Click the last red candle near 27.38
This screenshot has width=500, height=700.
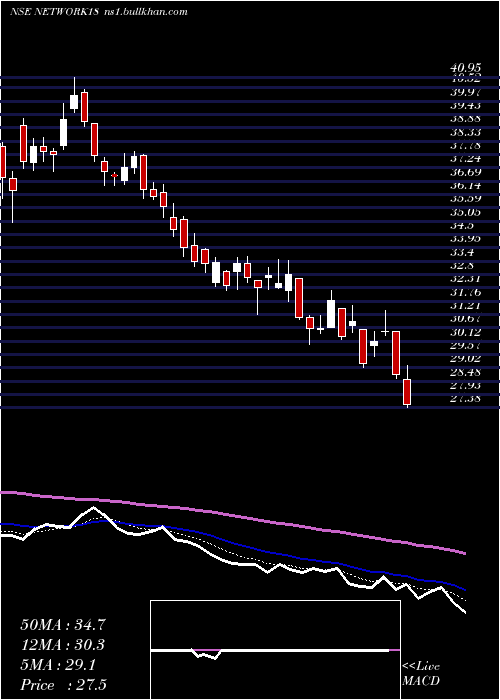(x=407, y=392)
